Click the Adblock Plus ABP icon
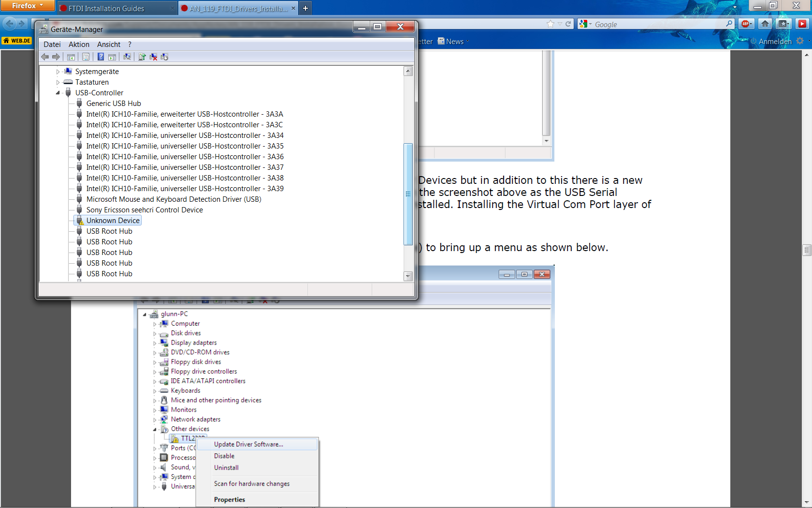Viewport: 812px width, 508px height. point(746,24)
